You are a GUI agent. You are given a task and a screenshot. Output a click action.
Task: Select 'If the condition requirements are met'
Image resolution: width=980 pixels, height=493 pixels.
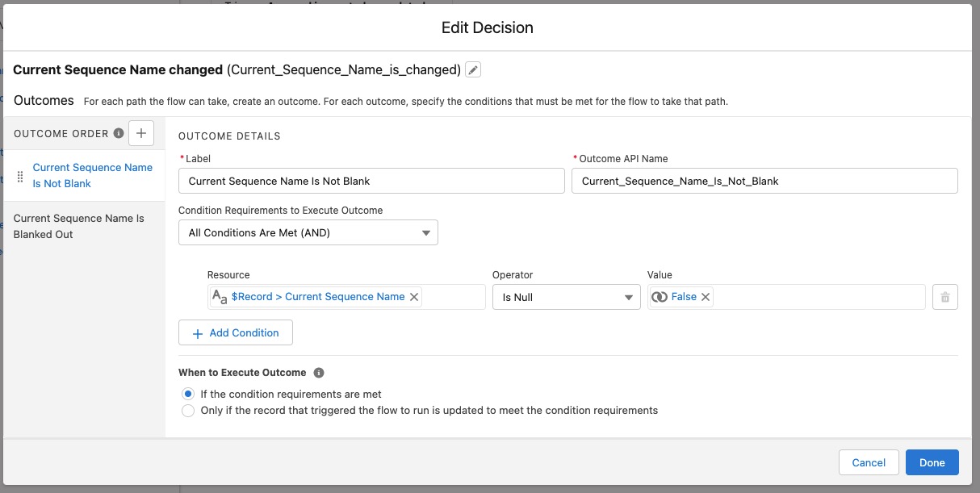pos(188,394)
